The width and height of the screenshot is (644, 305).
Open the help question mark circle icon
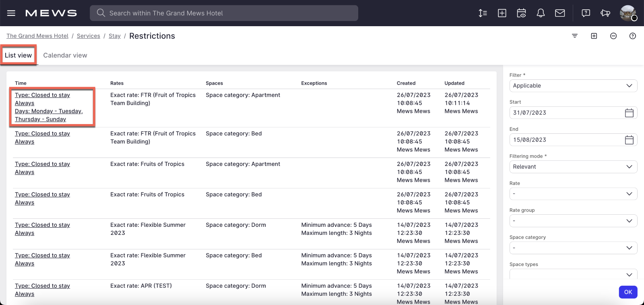click(633, 36)
